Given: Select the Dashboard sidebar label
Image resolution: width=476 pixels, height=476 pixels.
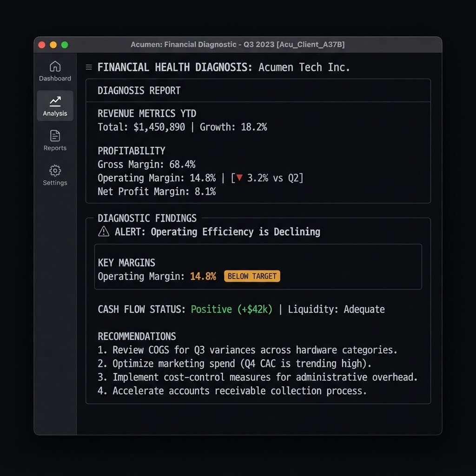Looking at the screenshot, I should pos(55,78).
